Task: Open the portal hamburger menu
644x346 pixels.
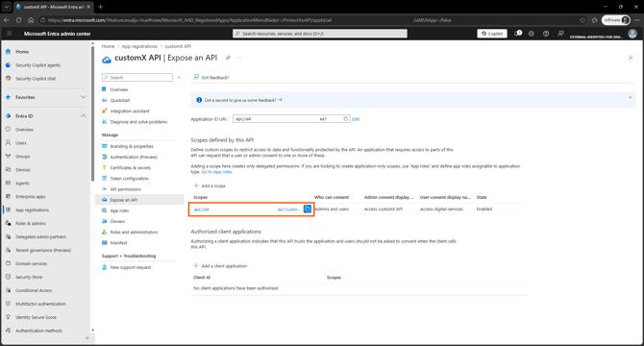Action: tap(9, 34)
